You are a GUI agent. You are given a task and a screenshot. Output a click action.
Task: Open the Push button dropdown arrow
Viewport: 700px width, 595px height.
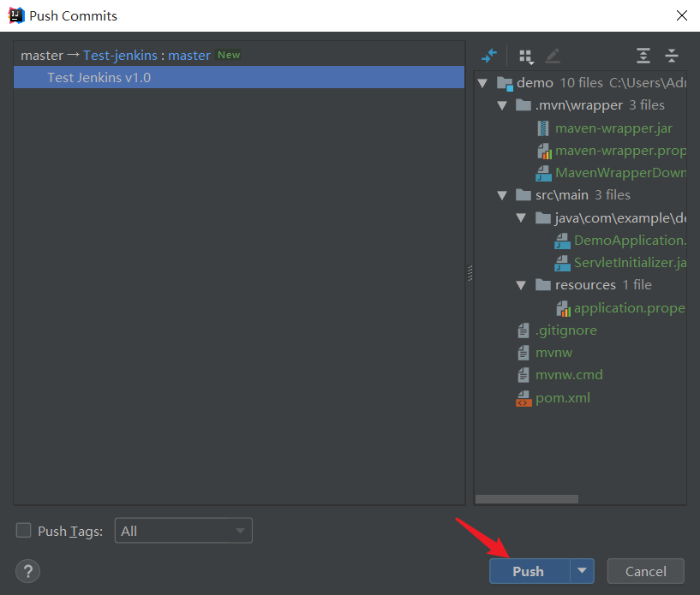point(583,570)
